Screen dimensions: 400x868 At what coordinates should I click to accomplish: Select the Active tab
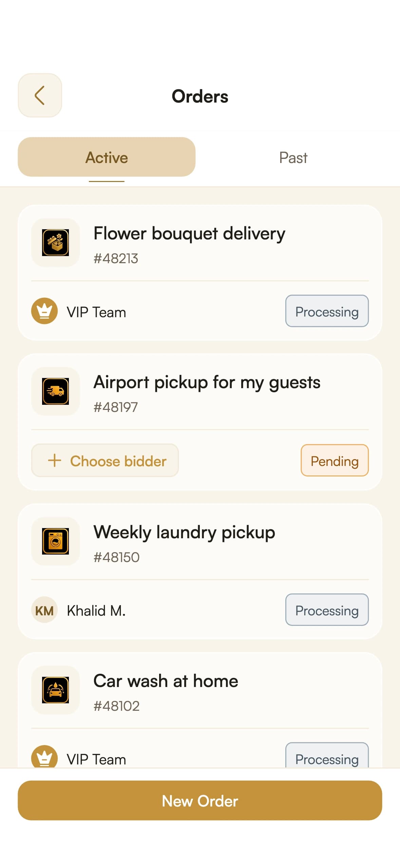tap(107, 157)
